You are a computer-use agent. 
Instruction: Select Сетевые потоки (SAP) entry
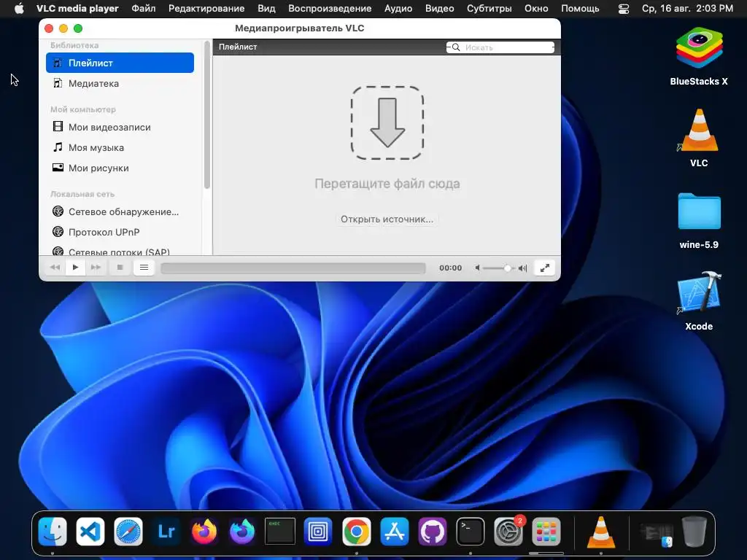(120, 251)
